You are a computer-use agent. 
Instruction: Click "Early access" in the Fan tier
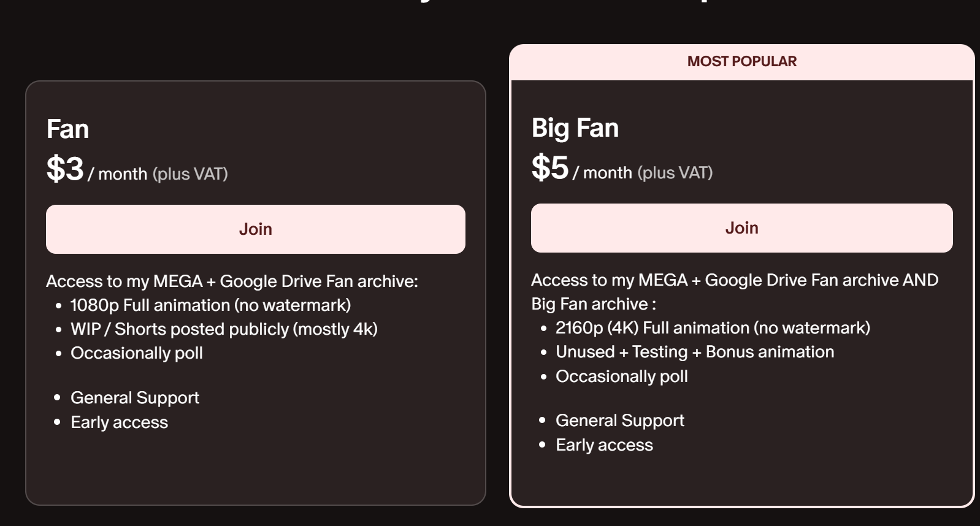coord(119,422)
